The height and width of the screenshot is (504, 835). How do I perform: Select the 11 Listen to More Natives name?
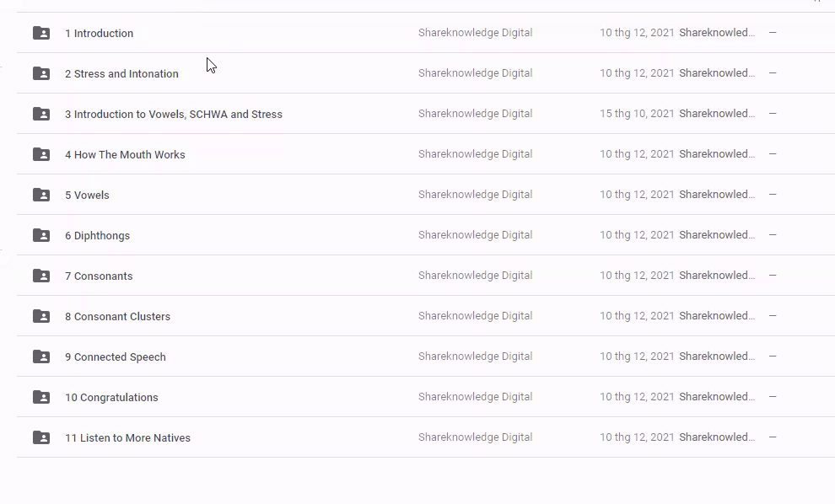(x=127, y=438)
